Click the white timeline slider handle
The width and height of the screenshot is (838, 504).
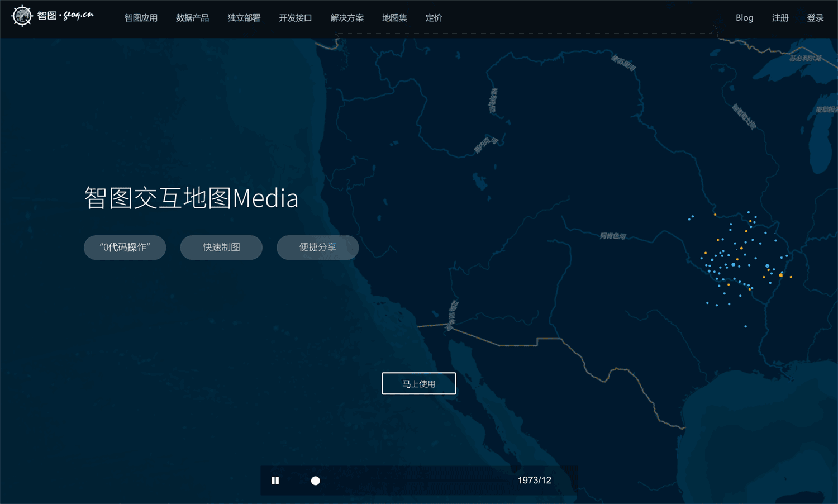[x=316, y=481]
